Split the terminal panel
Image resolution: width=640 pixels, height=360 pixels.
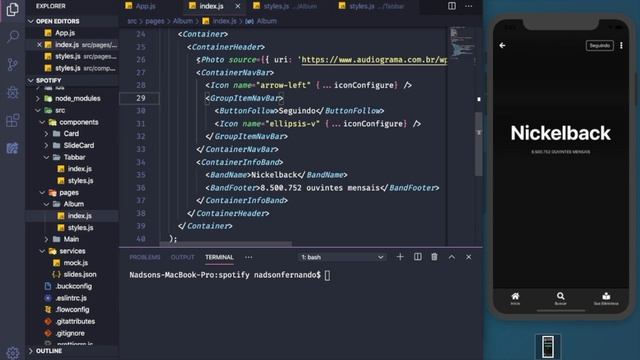pos(418,257)
